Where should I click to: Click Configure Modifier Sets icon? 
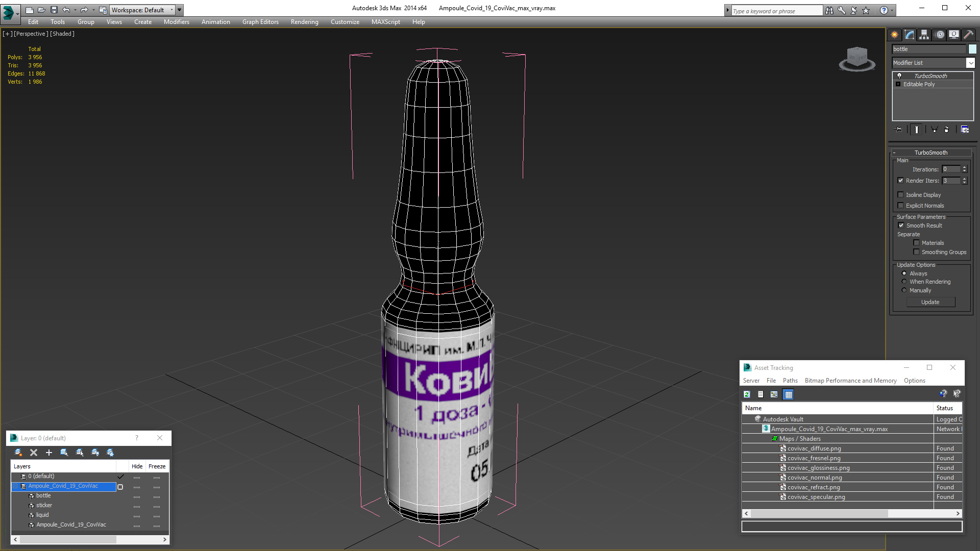click(965, 130)
